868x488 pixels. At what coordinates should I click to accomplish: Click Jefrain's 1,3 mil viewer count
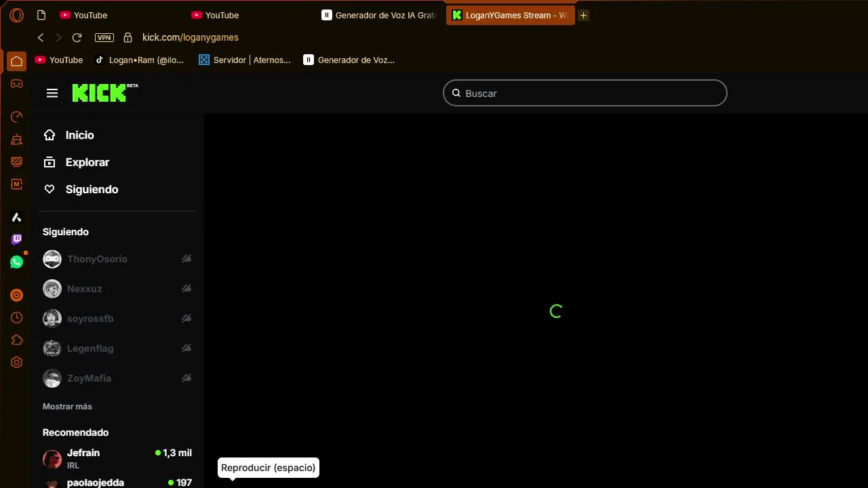point(174,453)
